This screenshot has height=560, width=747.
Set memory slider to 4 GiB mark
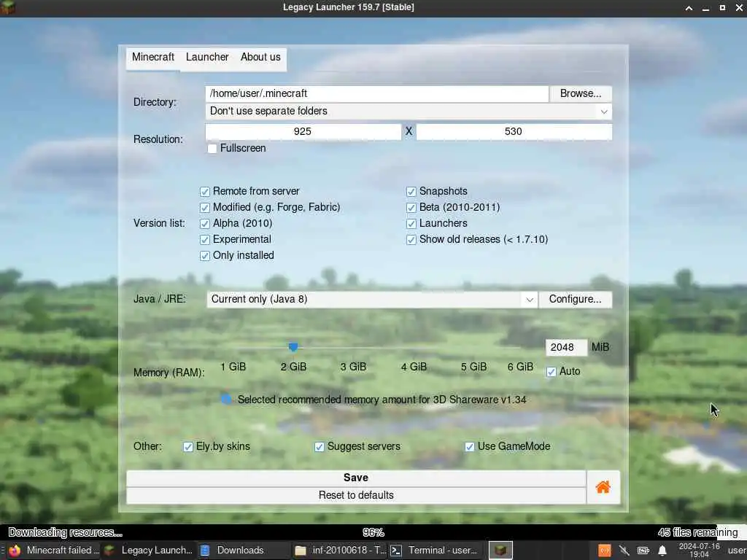(414, 348)
